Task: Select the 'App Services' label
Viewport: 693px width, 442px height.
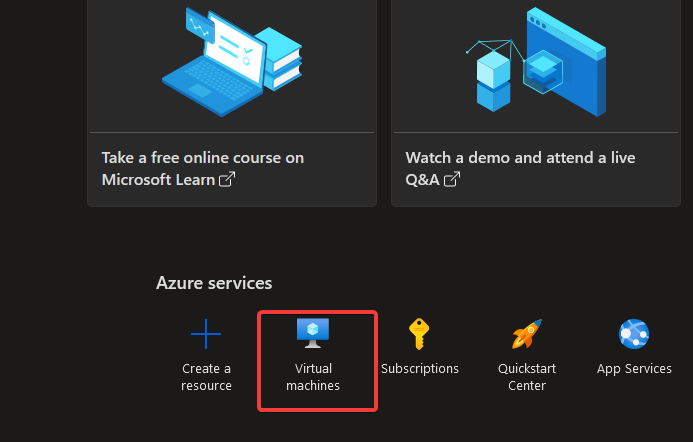Action: (634, 369)
